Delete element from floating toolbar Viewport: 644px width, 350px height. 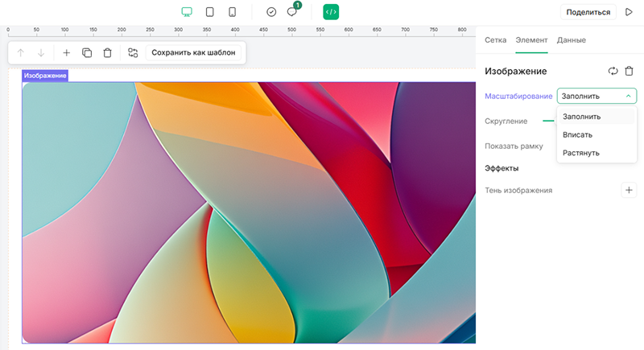click(x=107, y=53)
